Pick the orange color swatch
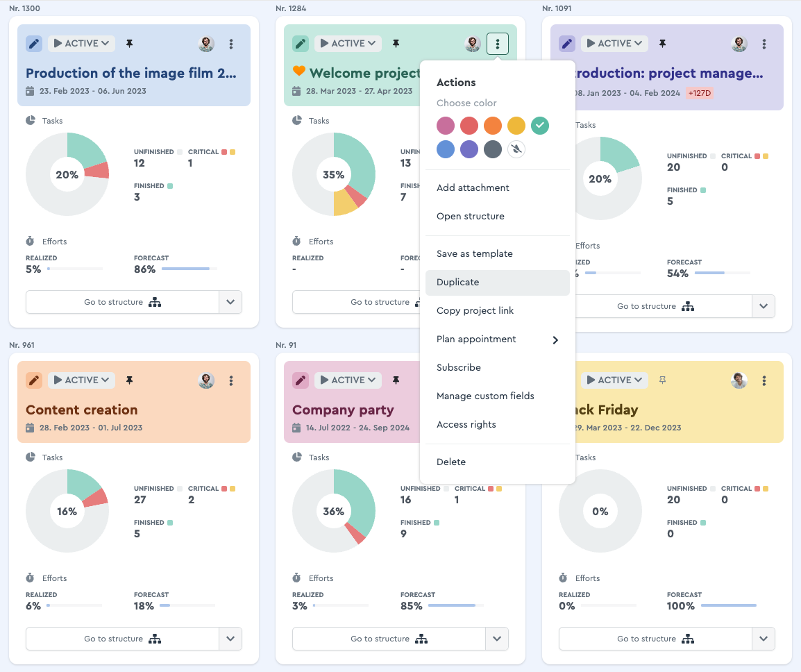The height and width of the screenshot is (672, 801). coord(493,126)
